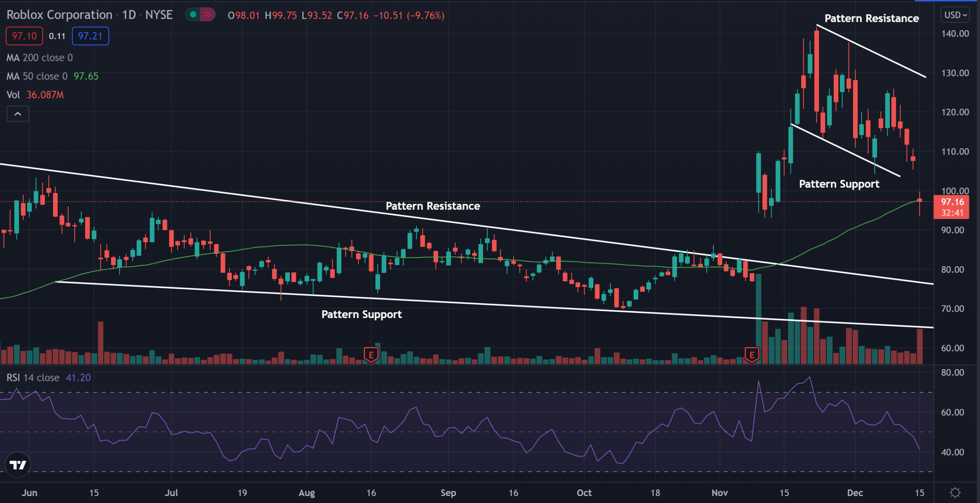
Task: Open chart settings gear icon
Action: pos(955,492)
